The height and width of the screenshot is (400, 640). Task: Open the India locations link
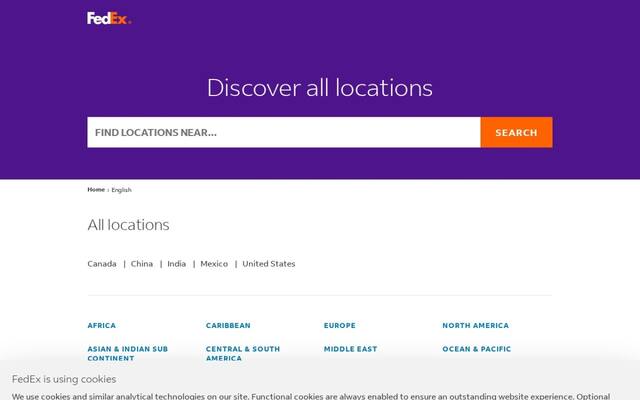[176, 264]
